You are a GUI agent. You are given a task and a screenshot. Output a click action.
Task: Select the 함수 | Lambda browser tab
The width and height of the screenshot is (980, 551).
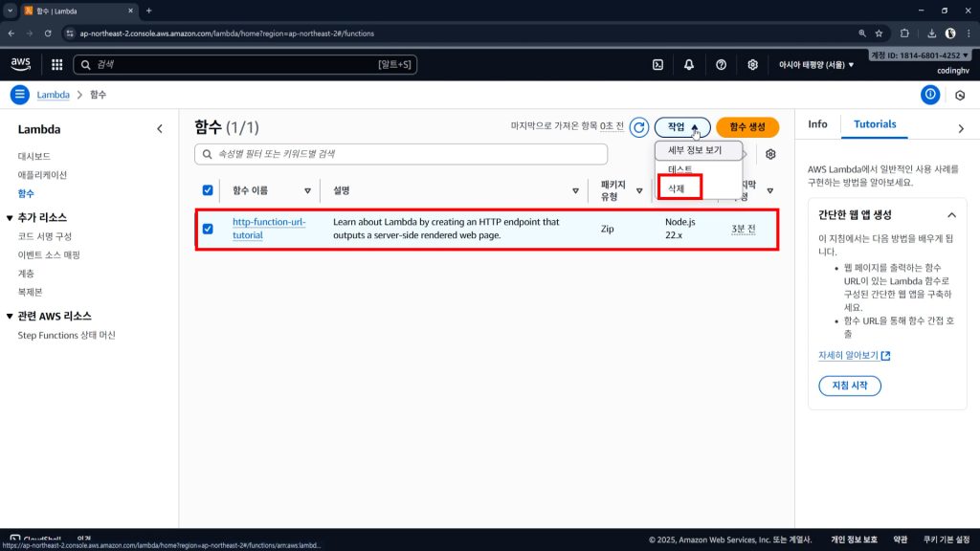[77, 11]
